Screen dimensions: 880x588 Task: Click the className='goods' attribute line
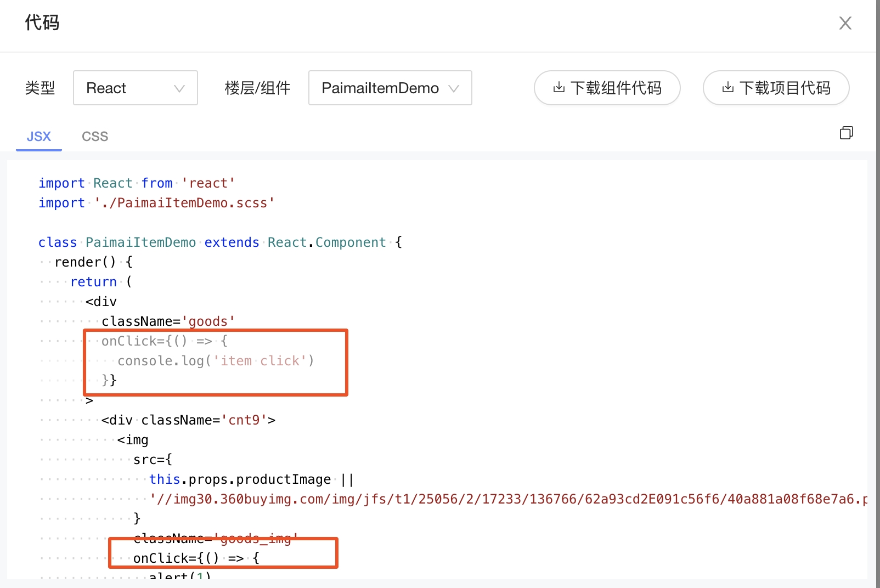[x=168, y=321]
